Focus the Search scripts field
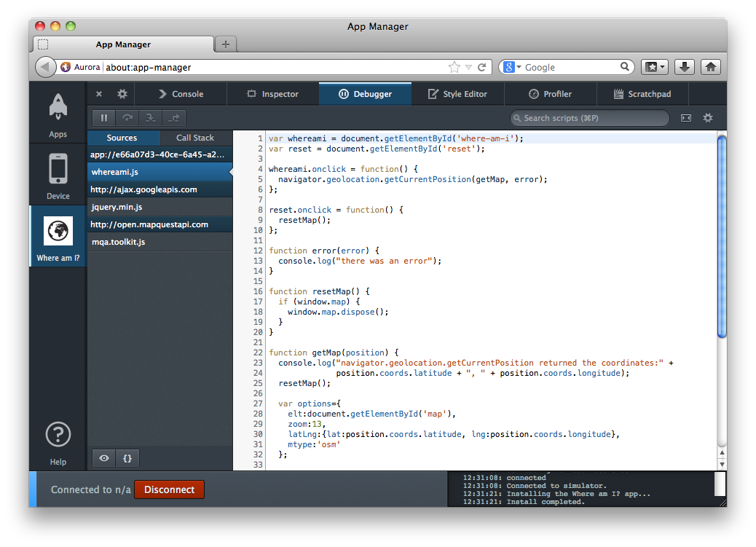756x547 pixels. coord(590,118)
